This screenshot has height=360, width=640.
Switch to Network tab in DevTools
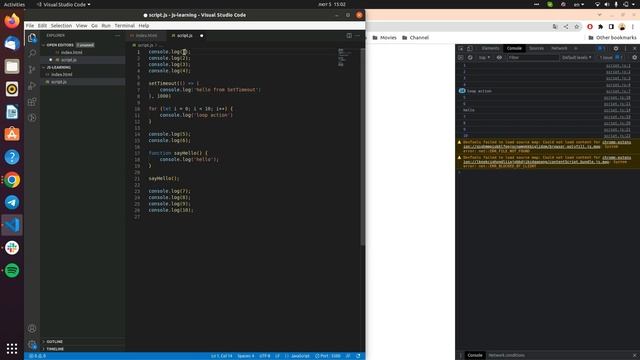(559, 48)
